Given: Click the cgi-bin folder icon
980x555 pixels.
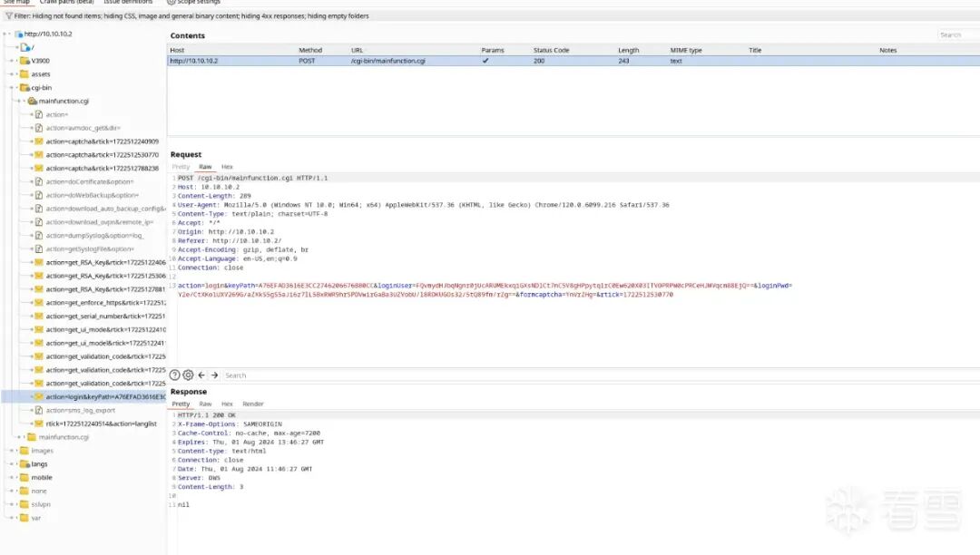Looking at the screenshot, I should 25,88.
